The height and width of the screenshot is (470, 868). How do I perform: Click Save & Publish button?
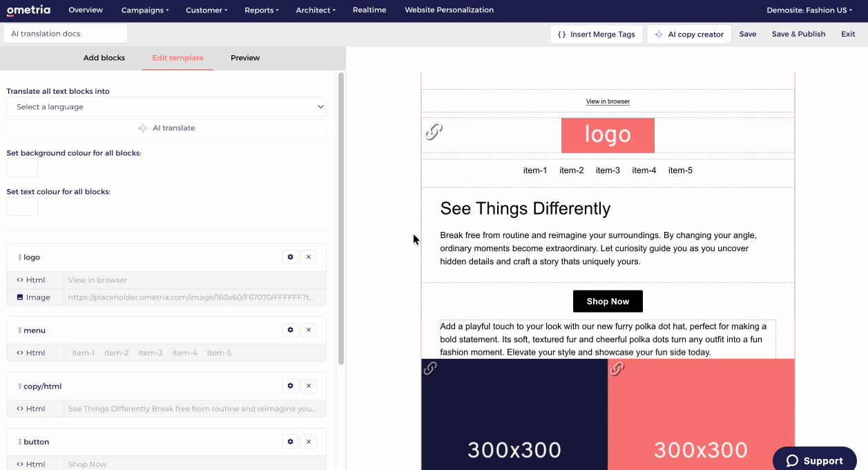pos(798,35)
